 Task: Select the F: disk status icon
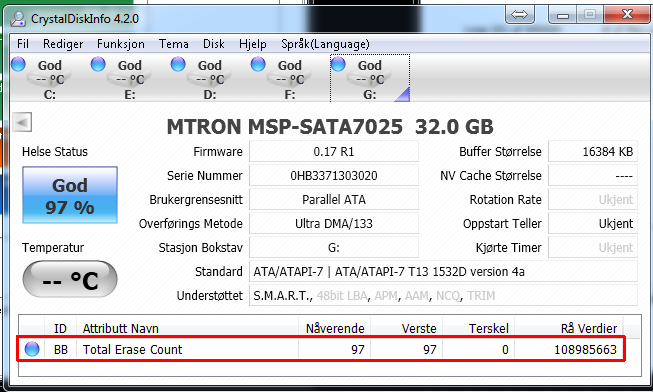click(258, 65)
